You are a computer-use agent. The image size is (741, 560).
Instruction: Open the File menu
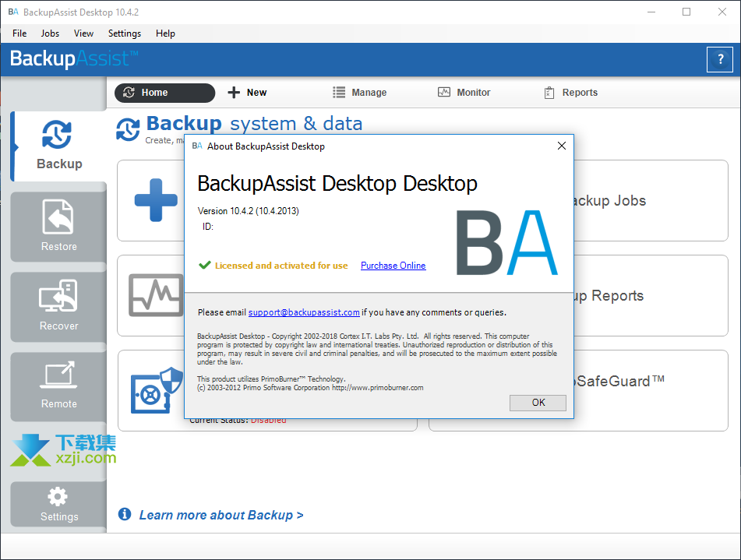(x=19, y=33)
